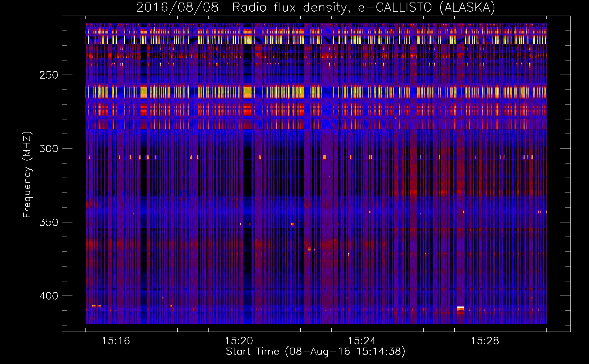
Task: Click the 300 MHz frequency axis label
Action: pos(49,149)
